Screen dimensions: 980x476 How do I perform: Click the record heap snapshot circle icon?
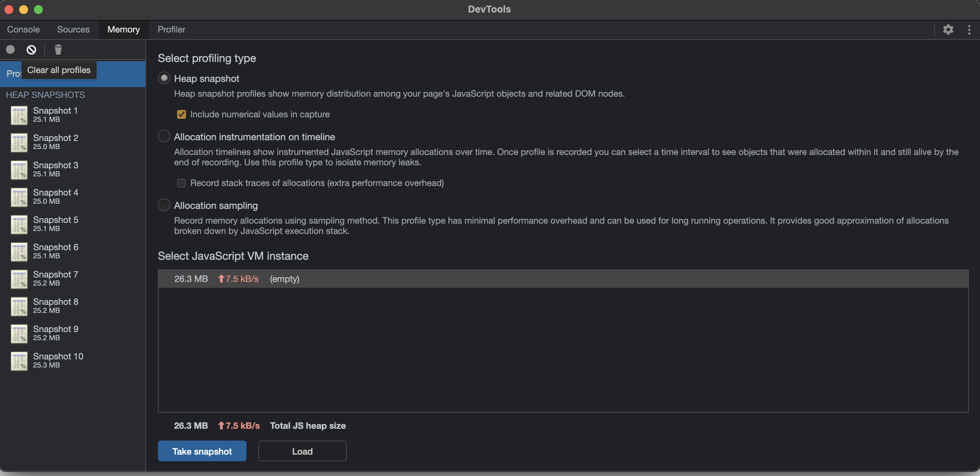10,49
